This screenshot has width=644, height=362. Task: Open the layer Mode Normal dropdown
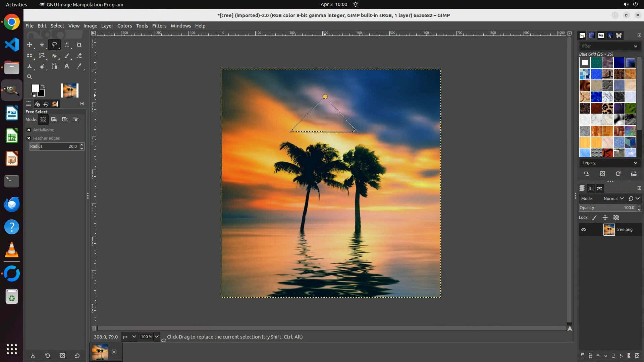(613, 199)
